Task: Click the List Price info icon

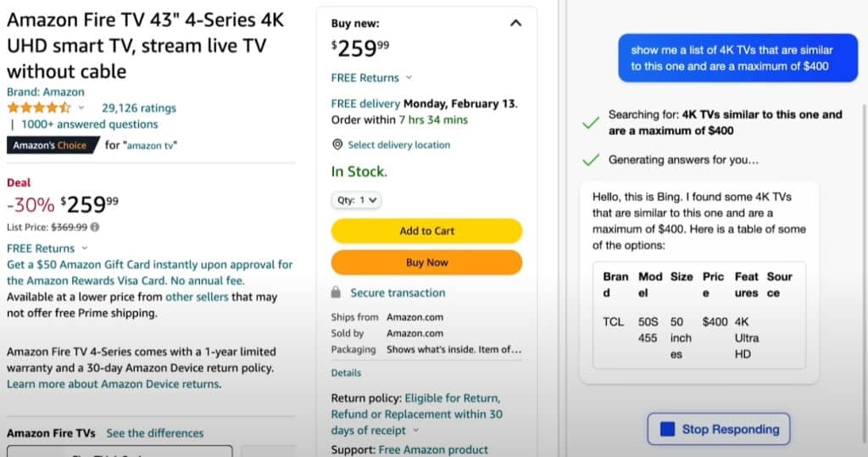Action: pos(95,227)
